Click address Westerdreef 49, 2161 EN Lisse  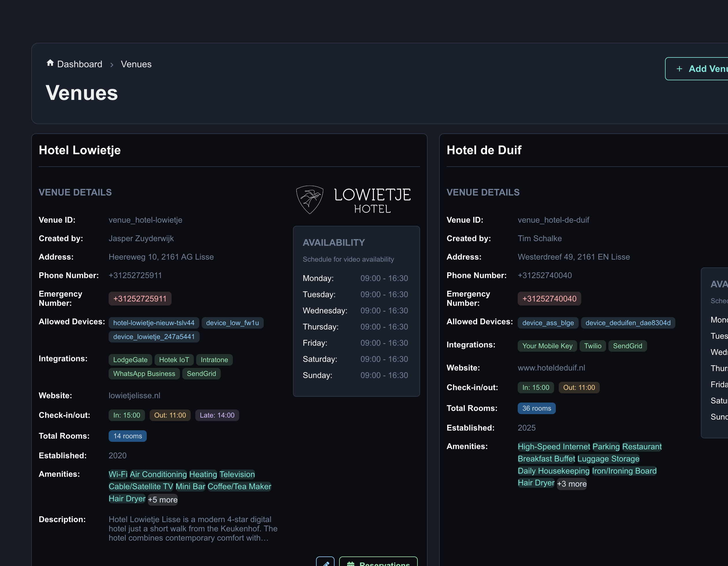click(574, 257)
